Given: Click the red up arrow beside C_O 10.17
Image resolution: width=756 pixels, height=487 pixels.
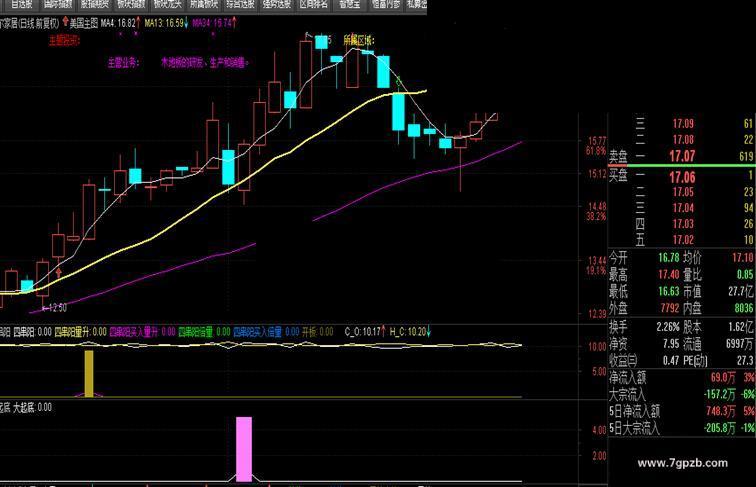Looking at the screenshot, I should pos(383,331).
